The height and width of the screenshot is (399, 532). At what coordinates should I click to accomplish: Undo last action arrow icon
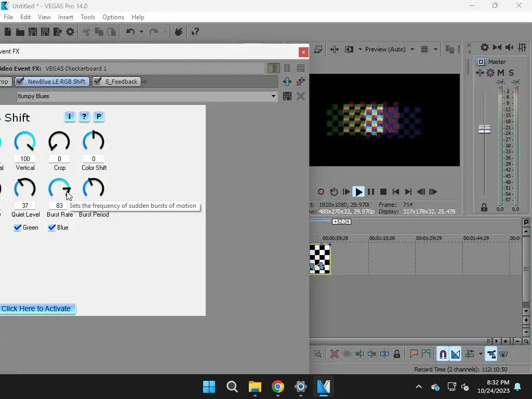coord(130,32)
